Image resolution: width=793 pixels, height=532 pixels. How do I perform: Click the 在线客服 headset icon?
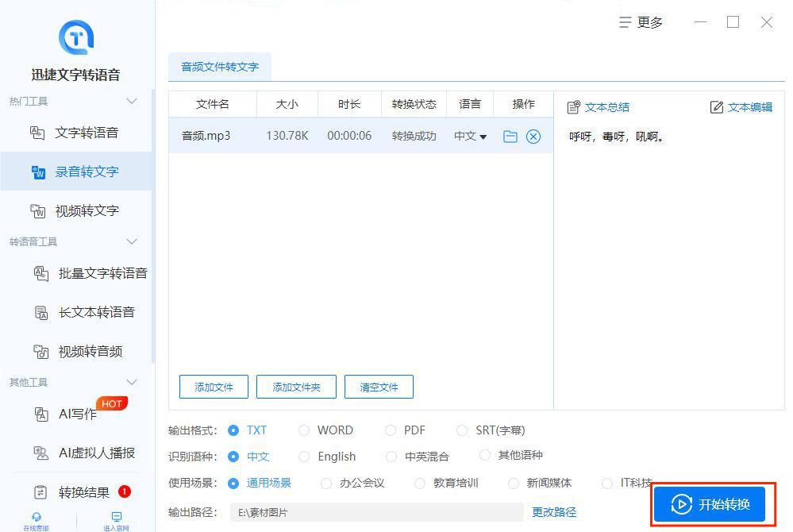pyautogui.click(x=37, y=517)
